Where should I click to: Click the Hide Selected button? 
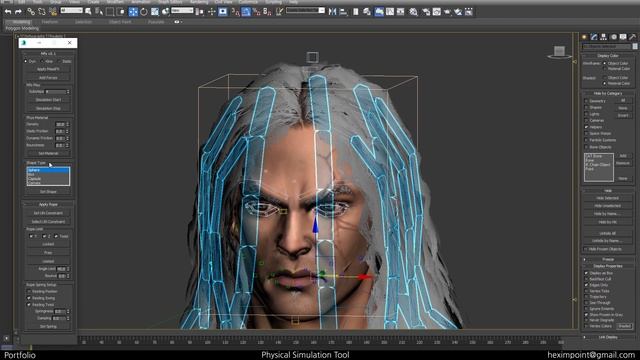pos(607,198)
